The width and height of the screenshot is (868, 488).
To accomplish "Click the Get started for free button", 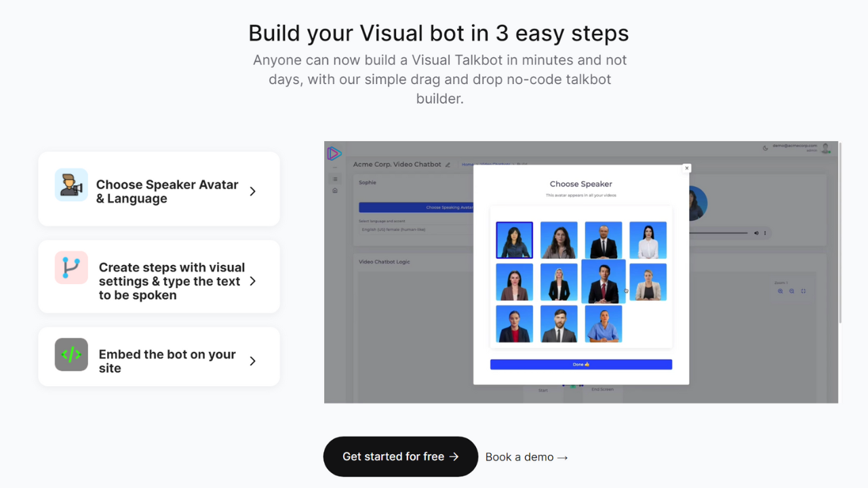I will [x=400, y=457].
